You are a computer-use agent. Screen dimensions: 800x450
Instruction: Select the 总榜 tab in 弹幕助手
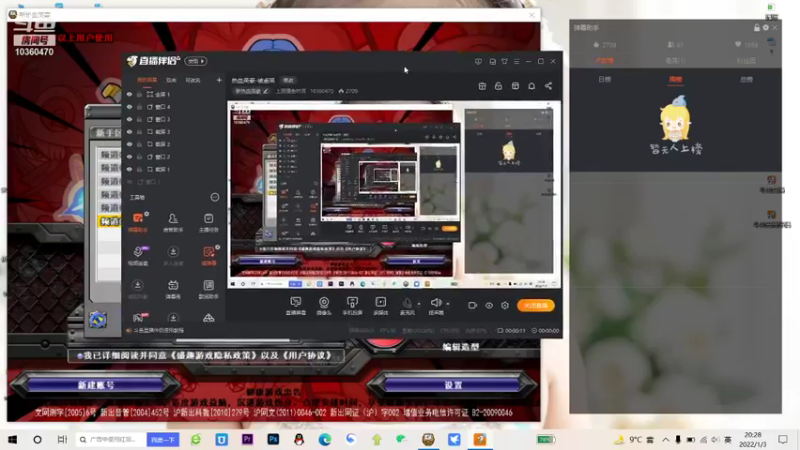coord(746,80)
